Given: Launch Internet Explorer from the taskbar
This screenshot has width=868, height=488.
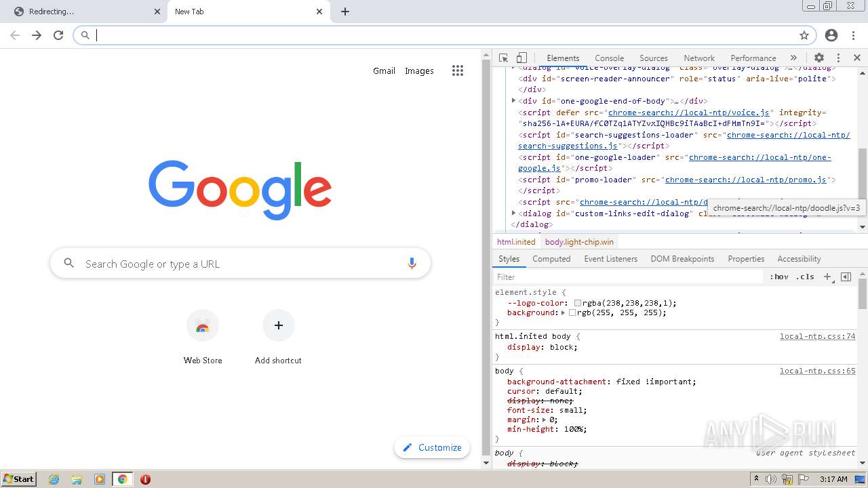Looking at the screenshot, I should pyautogui.click(x=54, y=479).
